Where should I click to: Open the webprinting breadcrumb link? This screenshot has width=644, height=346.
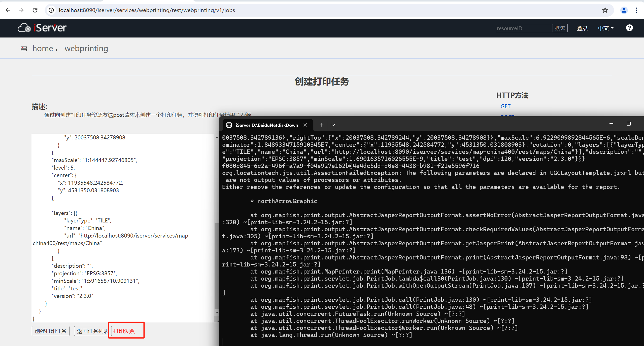click(86, 48)
